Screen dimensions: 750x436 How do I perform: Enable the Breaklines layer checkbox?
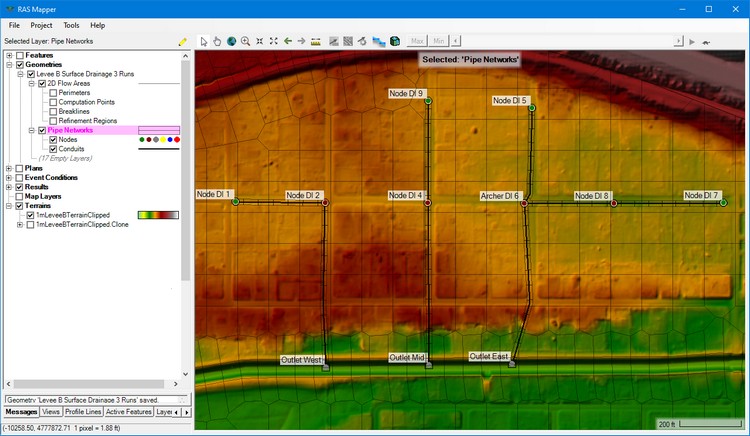pos(53,111)
